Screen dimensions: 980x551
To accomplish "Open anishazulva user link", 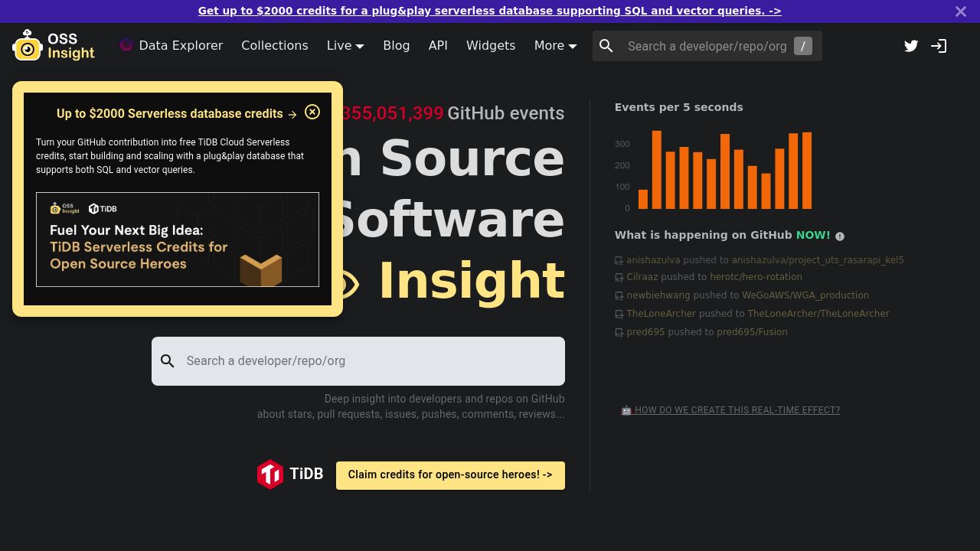I will pyautogui.click(x=653, y=260).
